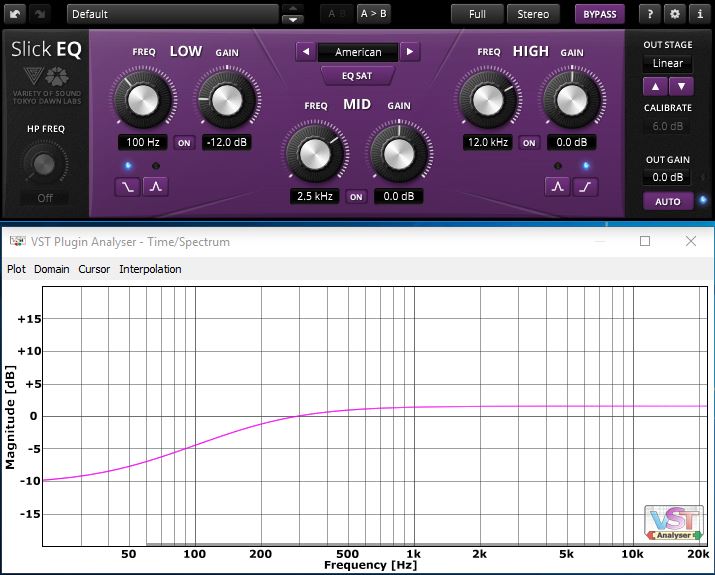This screenshot has width=715, height=575.
Task: Open help with question mark icon
Action: tap(650, 14)
